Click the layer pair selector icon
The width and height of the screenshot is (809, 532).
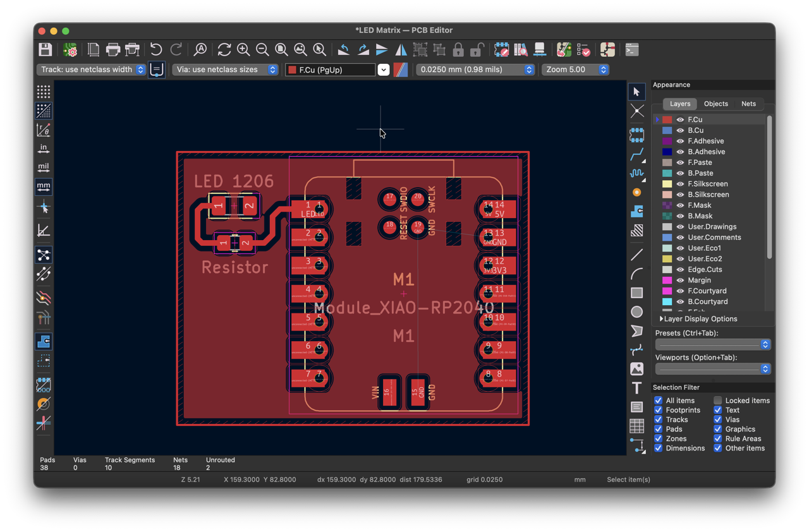tap(401, 70)
